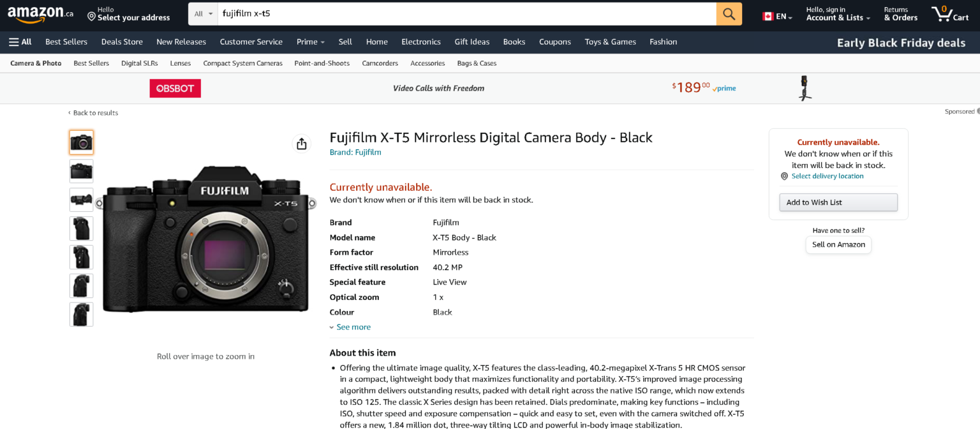Open the share icon near the product title
This screenshot has width=980, height=429.
pyautogui.click(x=301, y=144)
